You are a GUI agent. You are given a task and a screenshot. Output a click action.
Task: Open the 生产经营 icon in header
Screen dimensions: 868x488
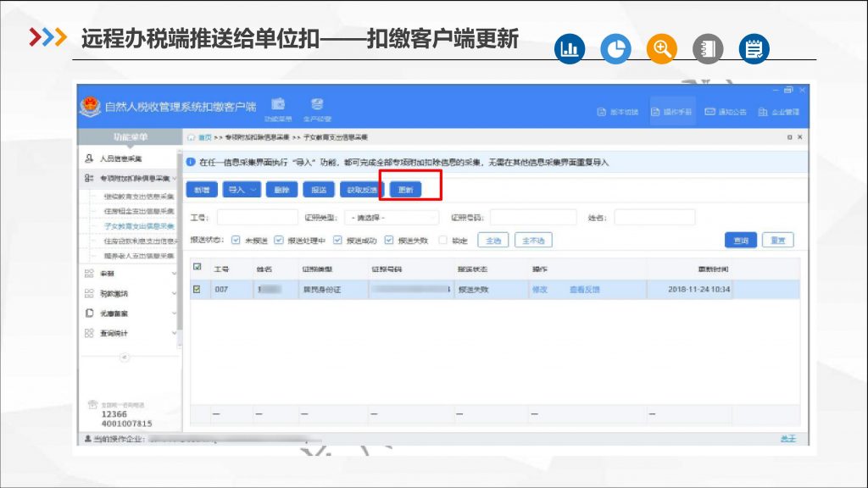pyautogui.click(x=317, y=104)
